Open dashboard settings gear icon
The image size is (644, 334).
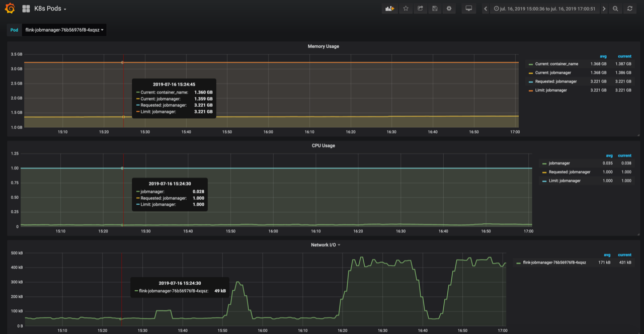click(449, 9)
